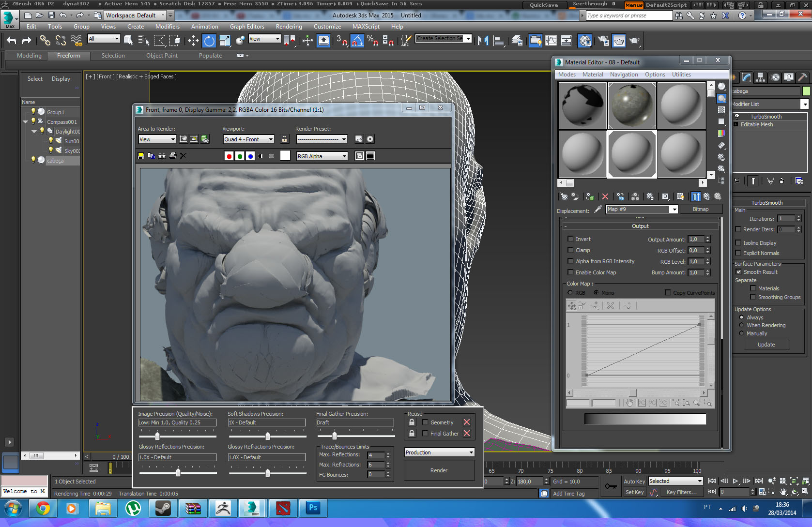Activate the Select and Rotate tool
The image size is (812, 527).
[209, 41]
